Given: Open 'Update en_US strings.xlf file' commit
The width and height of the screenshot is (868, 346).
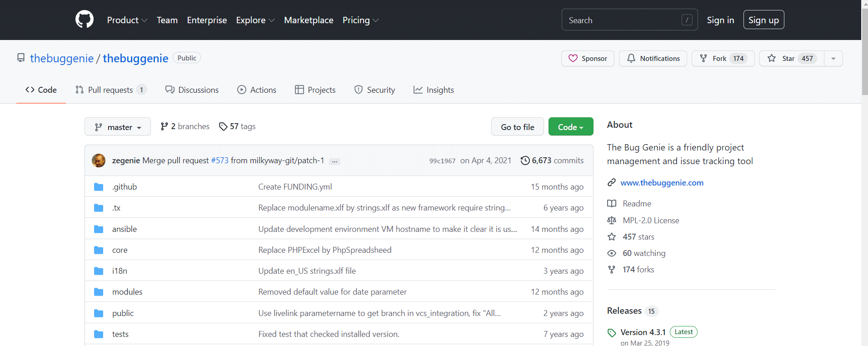Looking at the screenshot, I should (307, 271).
